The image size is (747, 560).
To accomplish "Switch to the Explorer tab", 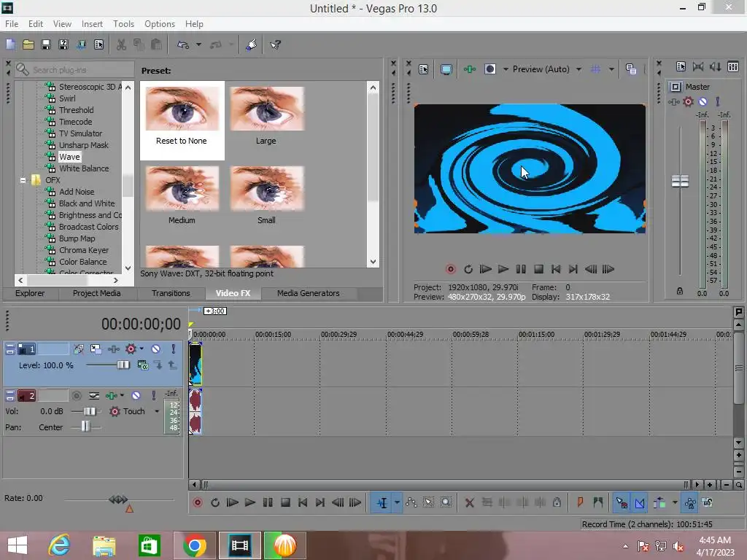I will pos(29,293).
